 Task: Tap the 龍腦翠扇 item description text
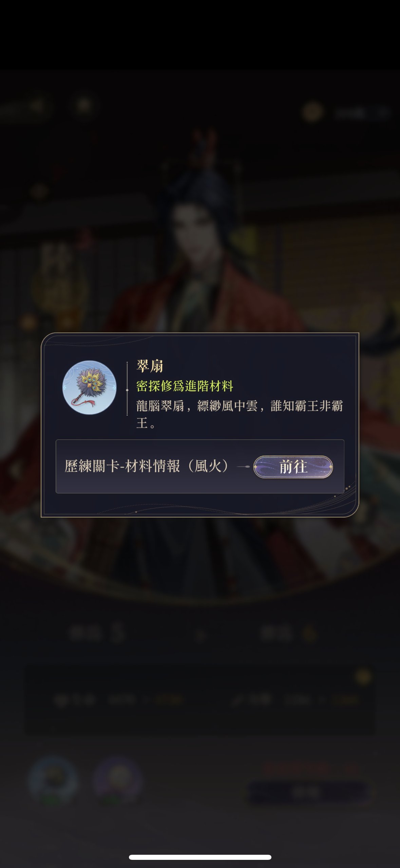[240, 414]
